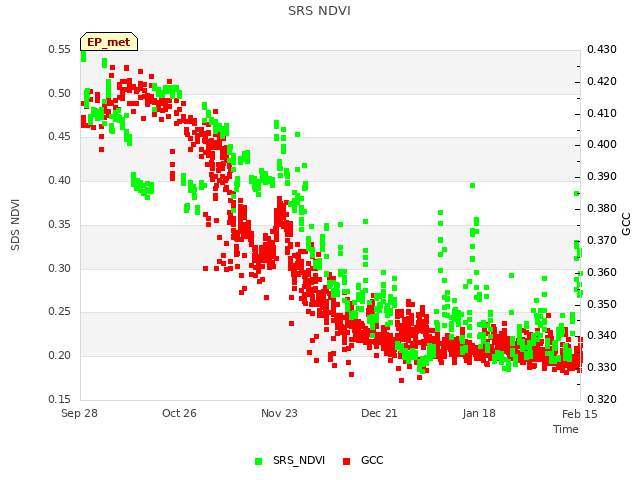Click the Feb 15 date tick label
Image resolution: width=640 pixels, height=480 pixels.
click(580, 414)
